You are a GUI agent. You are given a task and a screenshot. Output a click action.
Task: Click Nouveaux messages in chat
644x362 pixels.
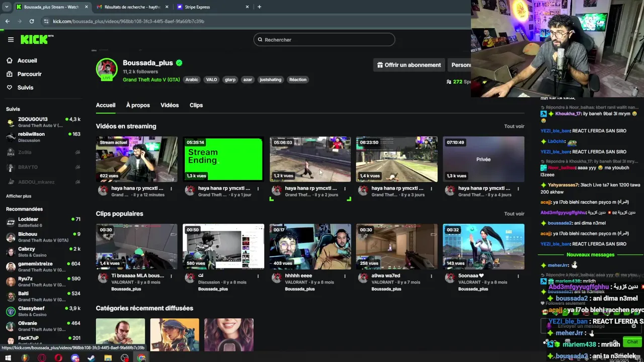[x=590, y=255]
